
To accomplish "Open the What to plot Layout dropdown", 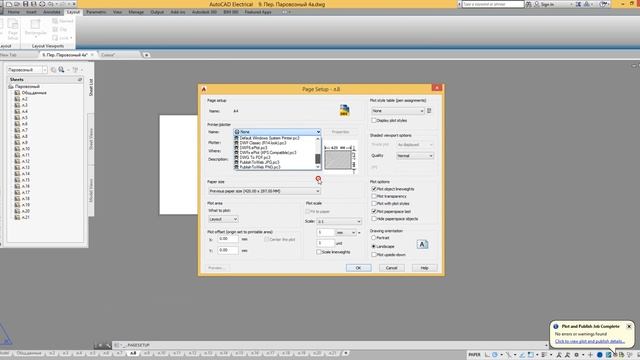I will (x=223, y=219).
